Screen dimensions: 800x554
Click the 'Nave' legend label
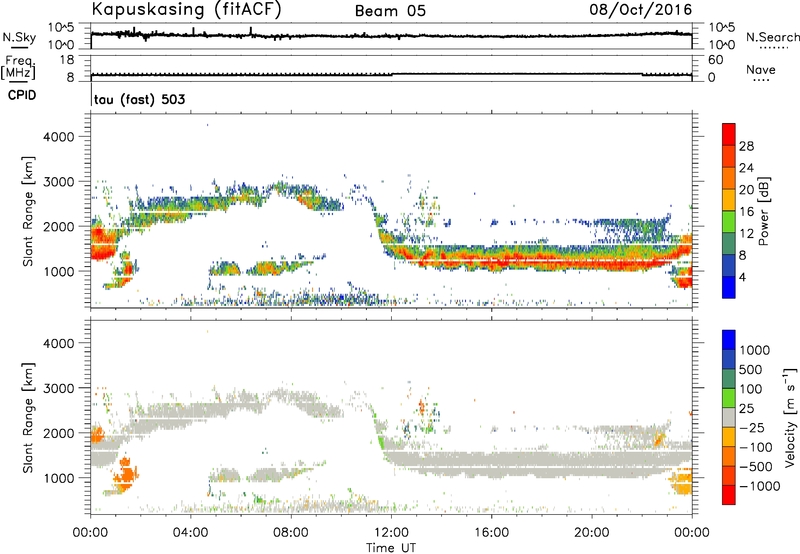761,69
